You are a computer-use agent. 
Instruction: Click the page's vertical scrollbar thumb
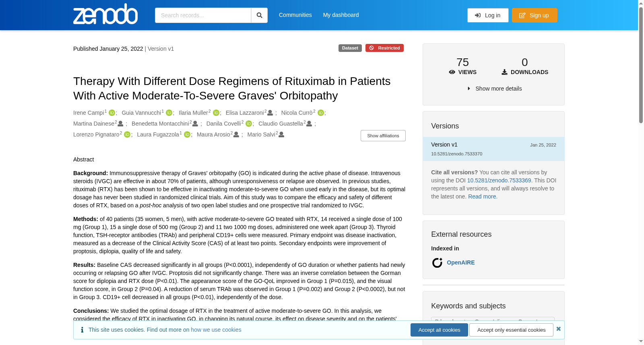(x=641, y=64)
